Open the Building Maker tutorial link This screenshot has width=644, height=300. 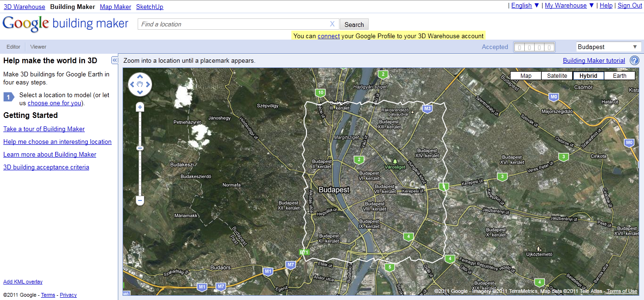[x=594, y=60]
